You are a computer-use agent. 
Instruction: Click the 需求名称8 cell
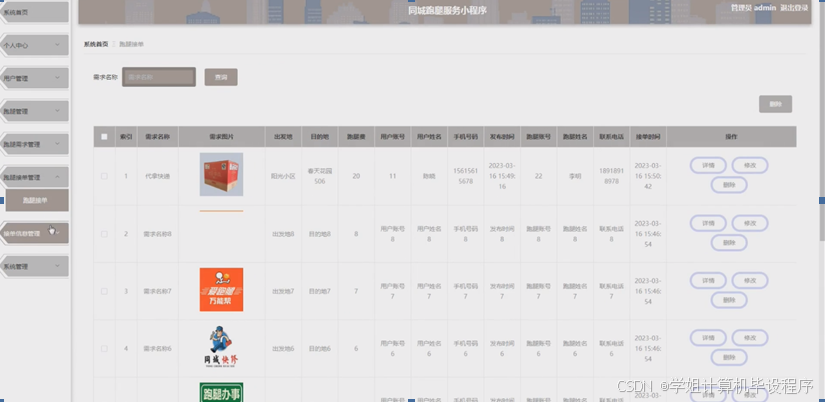[157, 234]
